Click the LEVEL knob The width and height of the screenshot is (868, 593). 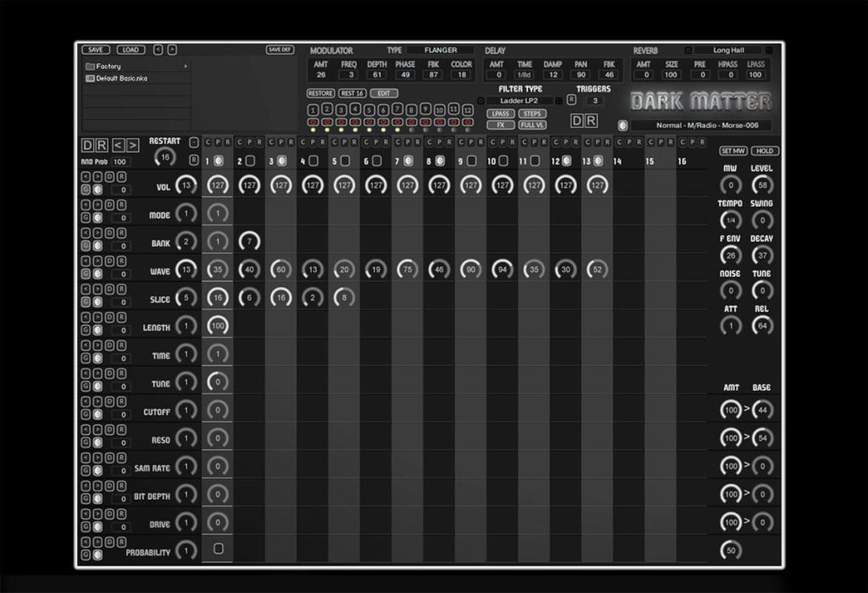click(762, 186)
